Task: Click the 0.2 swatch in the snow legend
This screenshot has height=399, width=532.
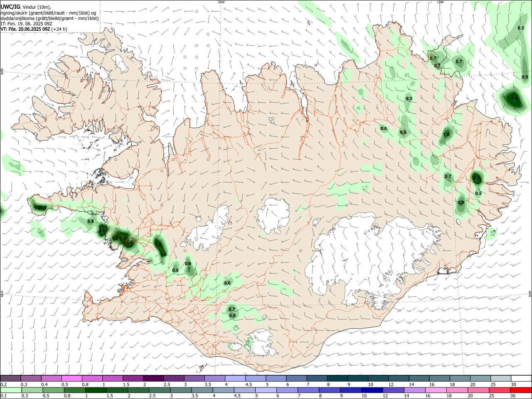Action: 10,379
